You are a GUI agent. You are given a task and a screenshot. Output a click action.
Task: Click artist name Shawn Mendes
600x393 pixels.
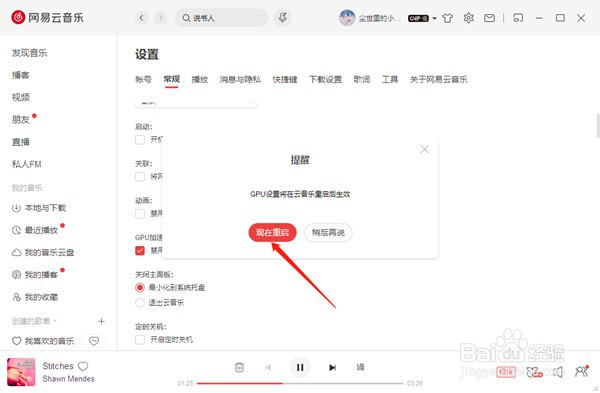[x=68, y=378]
